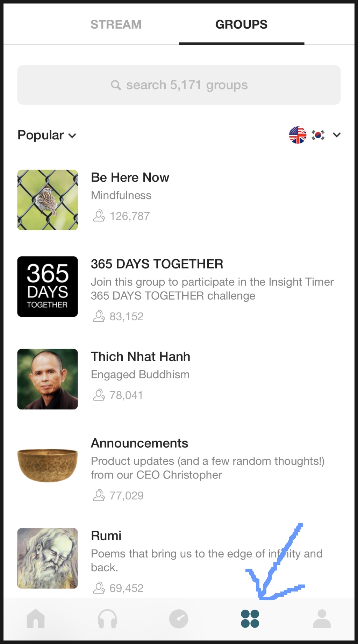
Task: Tap the singing bowl Announcements thumbnail
Action: pos(48,465)
